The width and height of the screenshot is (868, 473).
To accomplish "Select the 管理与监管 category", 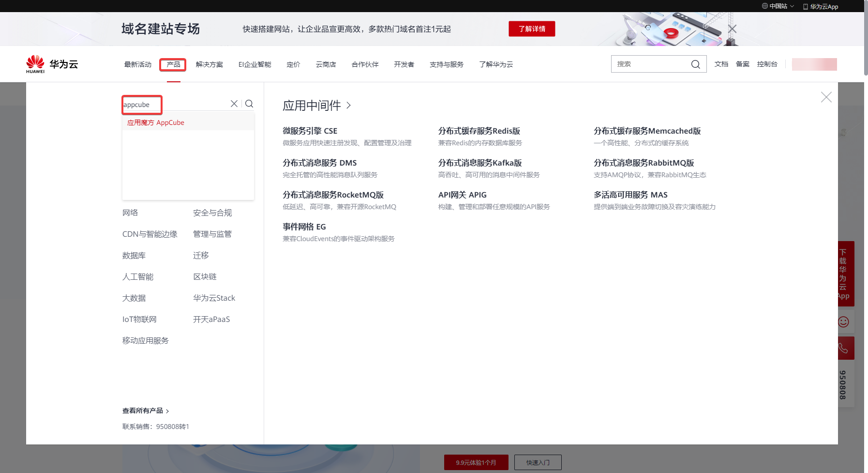I will point(212,234).
